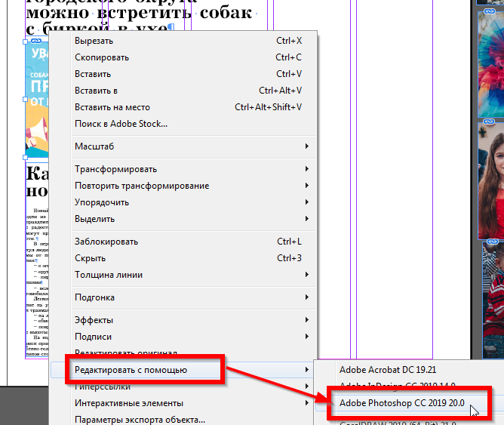Click link badge on selected image frame

click(x=35, y=41)
